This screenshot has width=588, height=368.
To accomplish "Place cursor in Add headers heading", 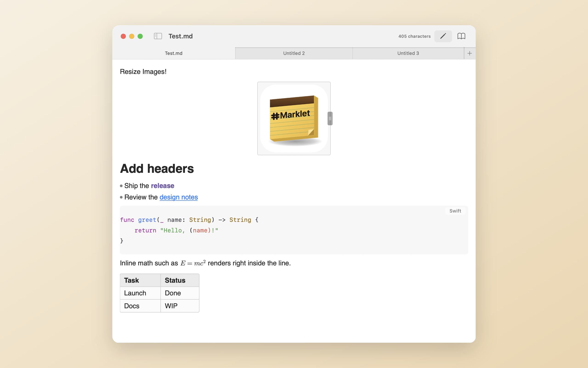I will (x=157, y=169).
